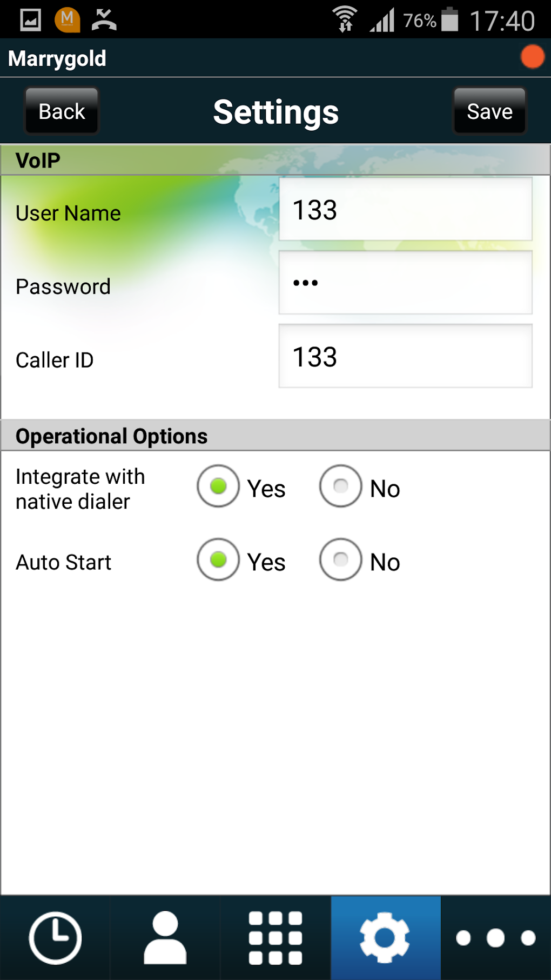551x980 pixels.
Task: Edit the User Name field
Action: click(x=405, y=210)
